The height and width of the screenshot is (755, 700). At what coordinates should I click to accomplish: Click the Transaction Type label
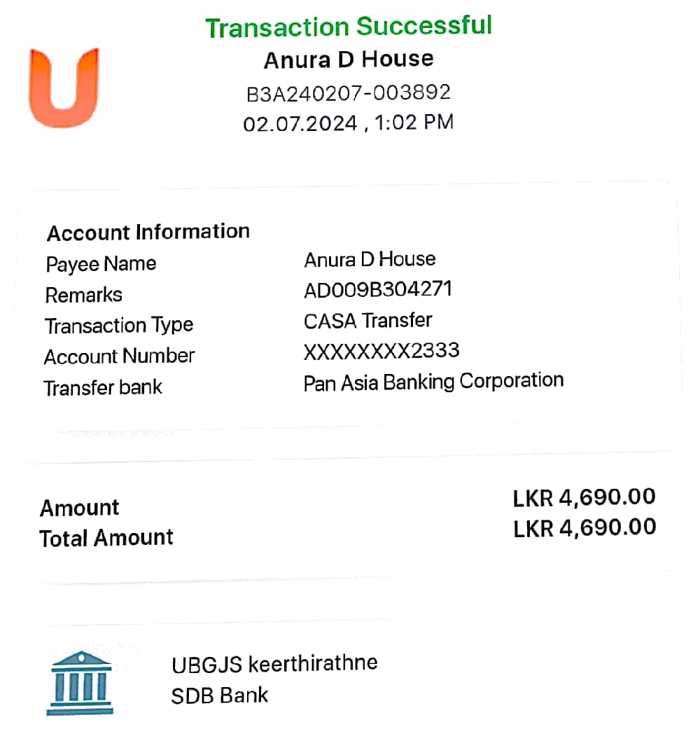(x=118, y=326)
